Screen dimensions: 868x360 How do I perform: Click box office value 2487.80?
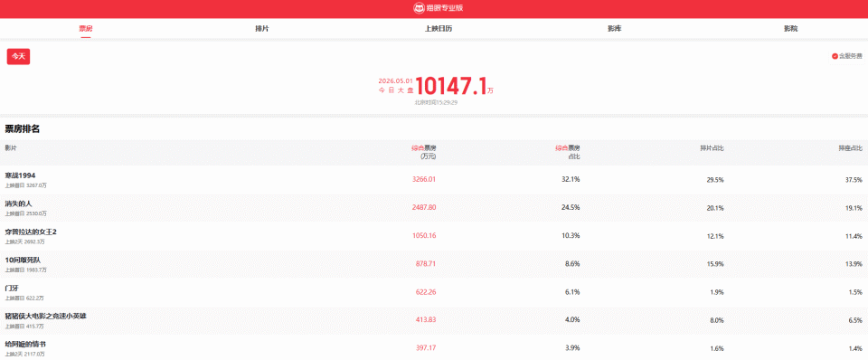pyautogui.click(x=423, y=207)
